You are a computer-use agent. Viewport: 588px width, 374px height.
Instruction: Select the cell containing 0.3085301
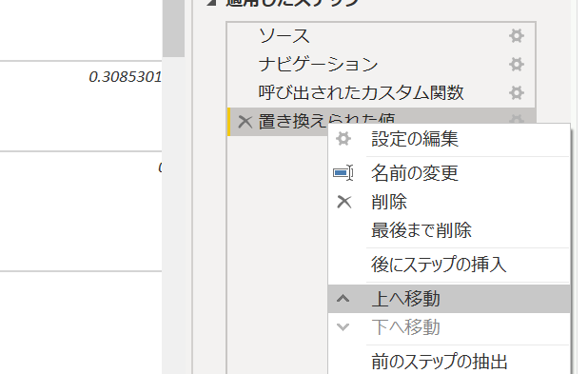pyautogui.click(x=81, y=107)
